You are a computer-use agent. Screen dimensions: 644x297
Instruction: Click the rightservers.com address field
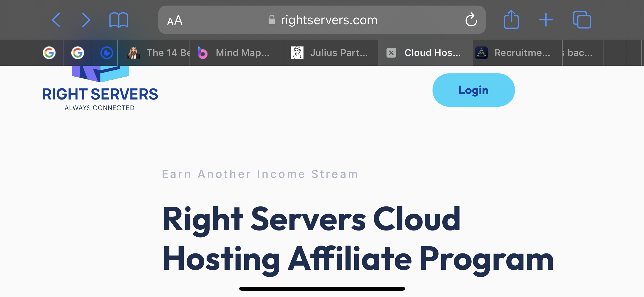[322, 20]
